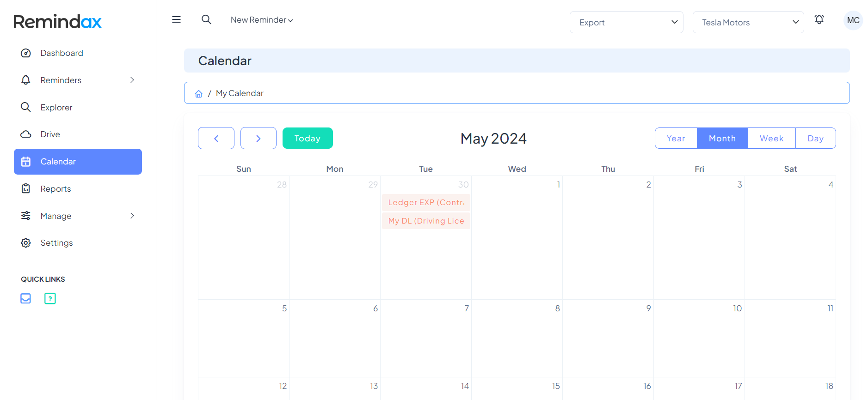Open the Drive cloud icon
The height and width of the screenshot is (400, 868).
pyautogui.click(x=26, y=134)
